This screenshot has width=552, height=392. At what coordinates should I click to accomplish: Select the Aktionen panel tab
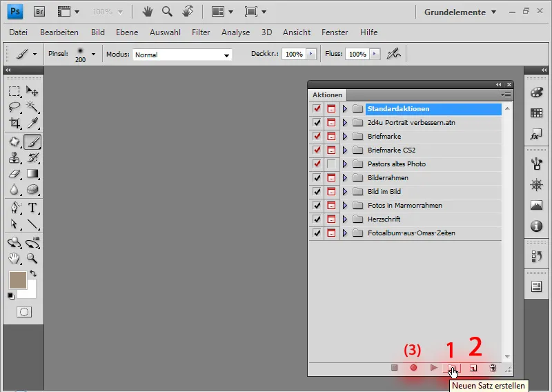[327, 95]
